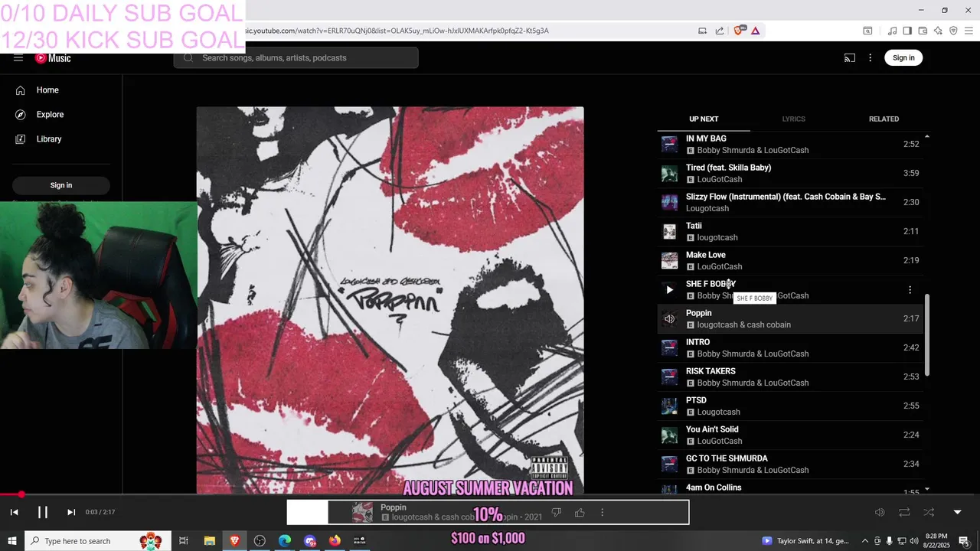Select the INTRO track in the queue
This screenshot has width=980, height=551.
[x=790, y=347]
